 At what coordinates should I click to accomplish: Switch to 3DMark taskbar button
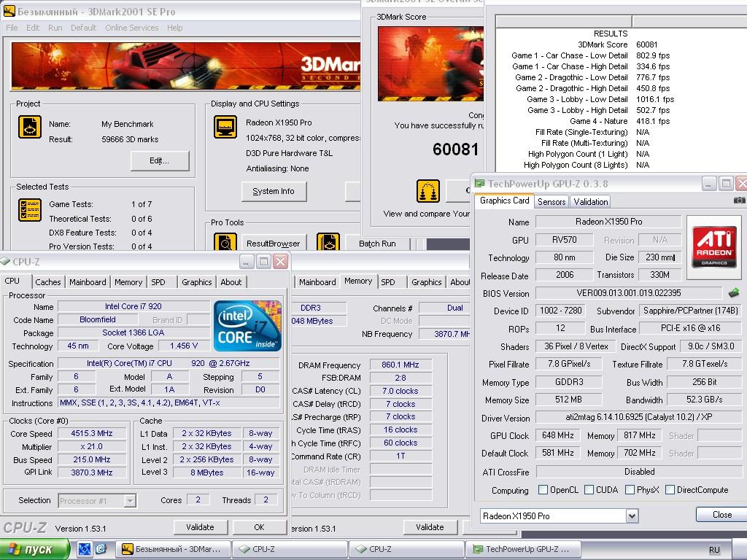(173, 549)
